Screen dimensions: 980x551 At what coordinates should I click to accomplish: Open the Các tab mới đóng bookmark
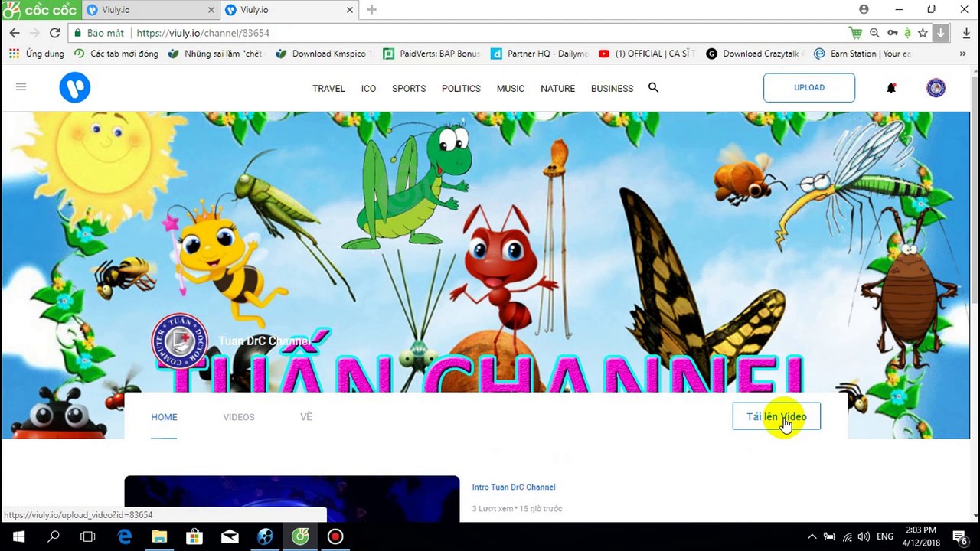pos(116,54)
